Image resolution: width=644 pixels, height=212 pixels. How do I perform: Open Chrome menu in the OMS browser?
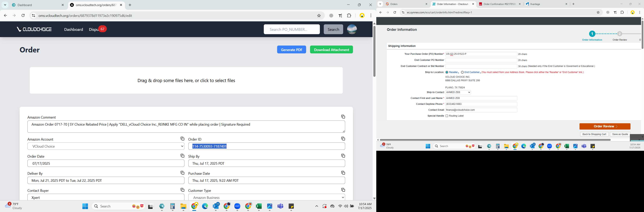(371, 16)
